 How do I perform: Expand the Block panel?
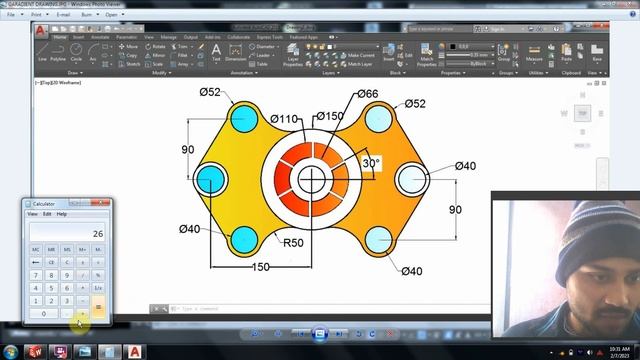(398, 73)
